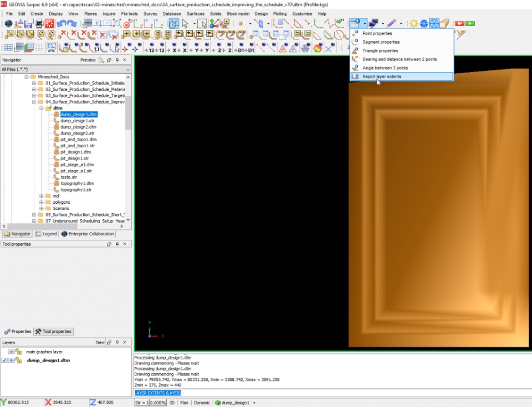Click the sun lighting icon in toolbar
Viewport: 532px width, 407px height.
coord(413,24)
